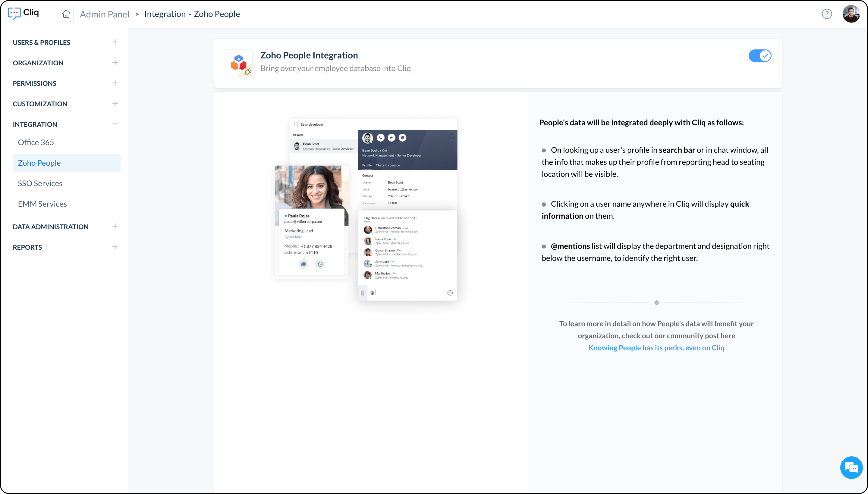This screenshot has height=494, width=868.
Task: Click the Permissions label
Action: pos(35,83)
